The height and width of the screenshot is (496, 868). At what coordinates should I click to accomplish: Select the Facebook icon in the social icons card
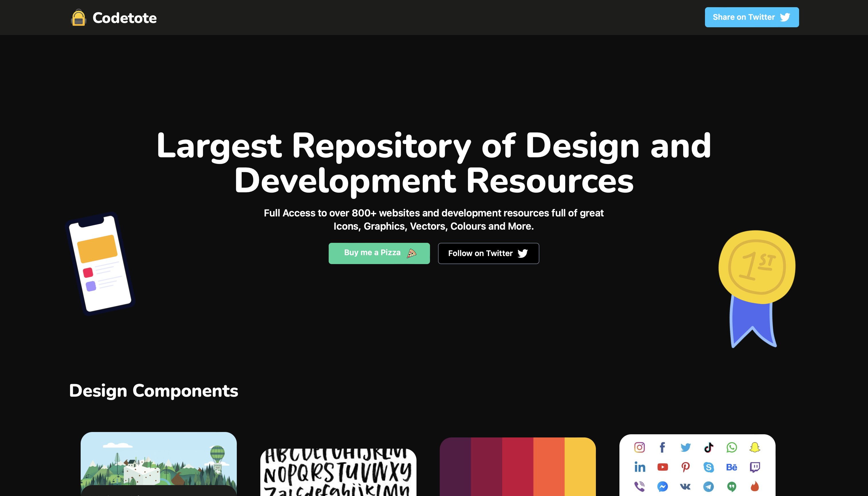pyautogui.click(x=662, y=447)
